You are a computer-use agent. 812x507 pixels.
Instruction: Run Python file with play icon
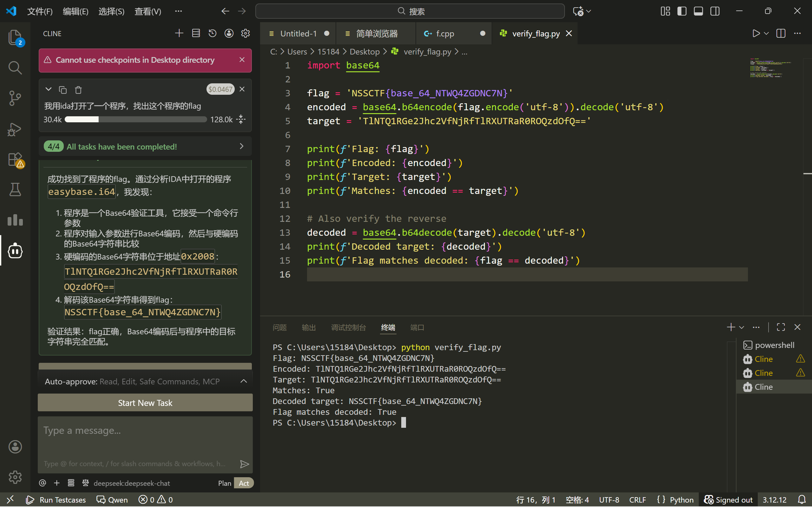tap(756, 33)
